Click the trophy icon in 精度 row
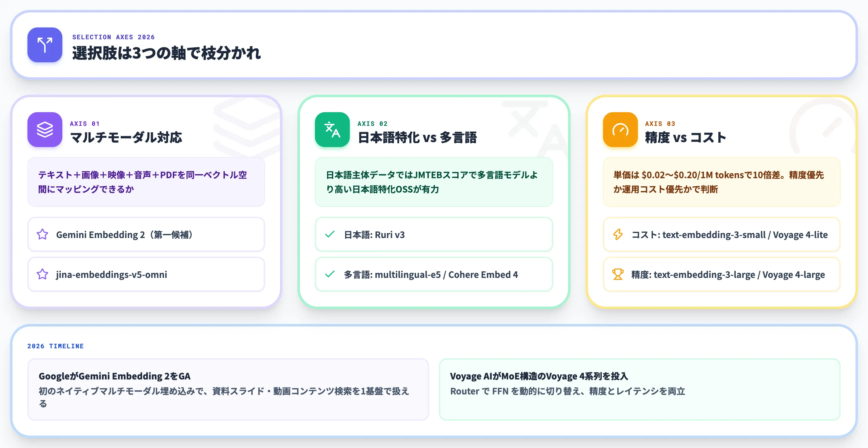The height and width of the screenshot is (448, 868). pyautogui.click(x=618, y=274)
